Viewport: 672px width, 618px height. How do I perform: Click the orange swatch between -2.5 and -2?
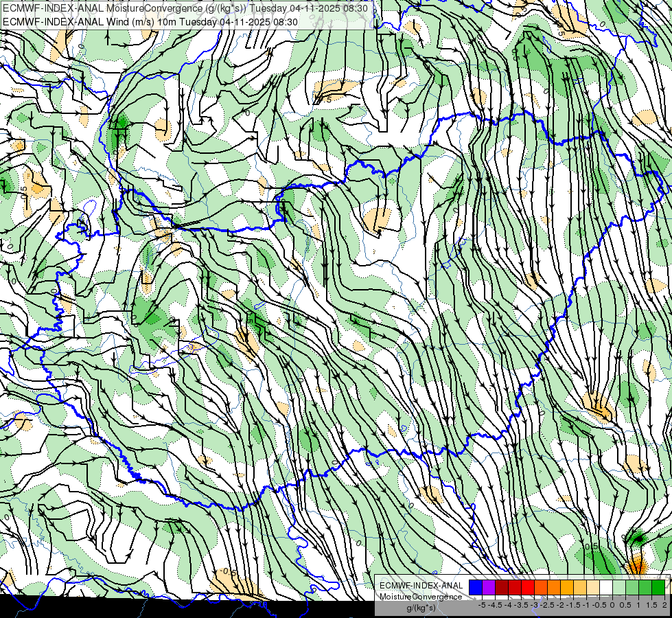554,588
